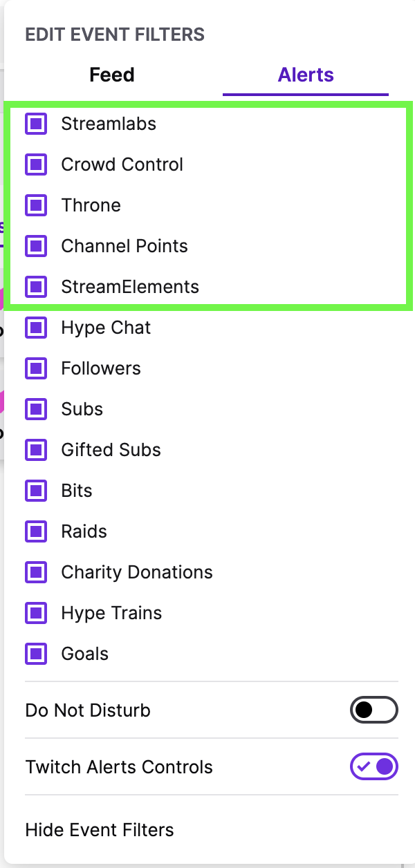Uncheck the StreamElements filter
Image resolution: width=415 pixels, height=868 pixels.
pos(35,287)
